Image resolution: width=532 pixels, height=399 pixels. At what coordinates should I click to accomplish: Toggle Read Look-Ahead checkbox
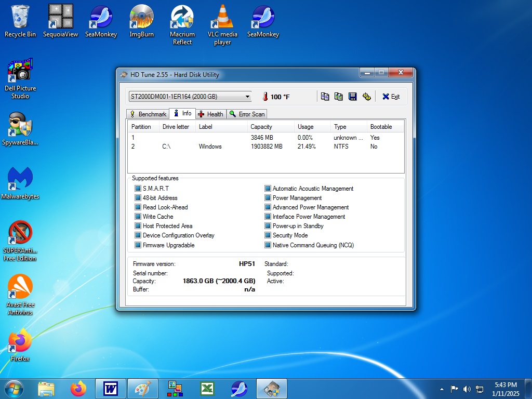pyautogui.click(x=138, y=207)
